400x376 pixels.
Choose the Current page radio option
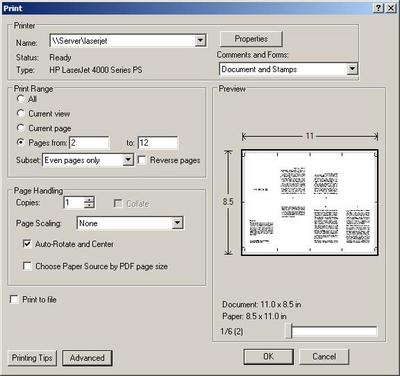click(x=21, y=128)
